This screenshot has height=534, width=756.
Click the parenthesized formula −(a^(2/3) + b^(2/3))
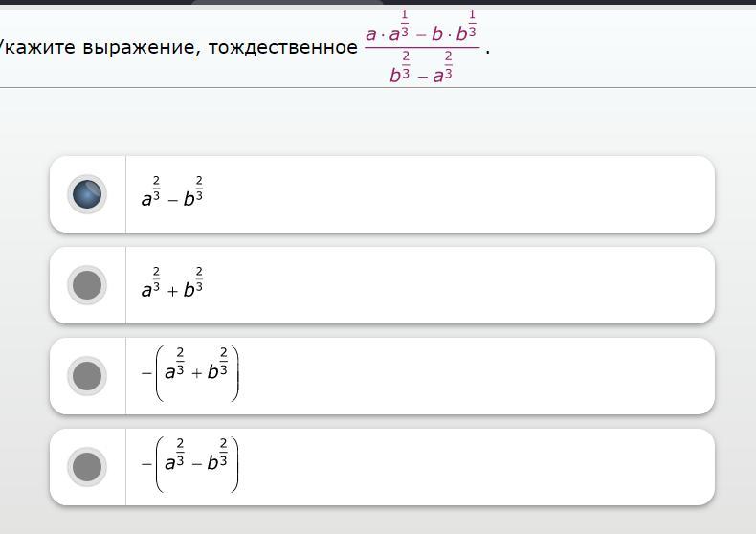pos(190,373)
